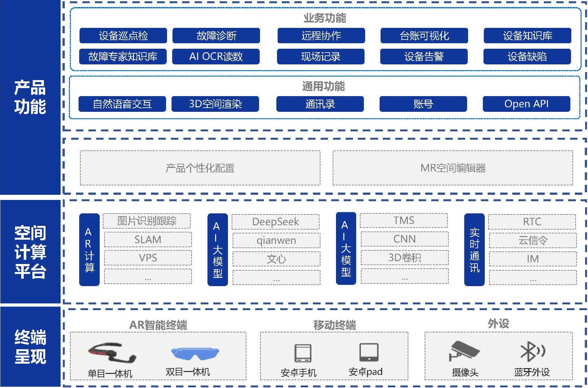
Task: Click the RTC entry
Action: [532, 222]
